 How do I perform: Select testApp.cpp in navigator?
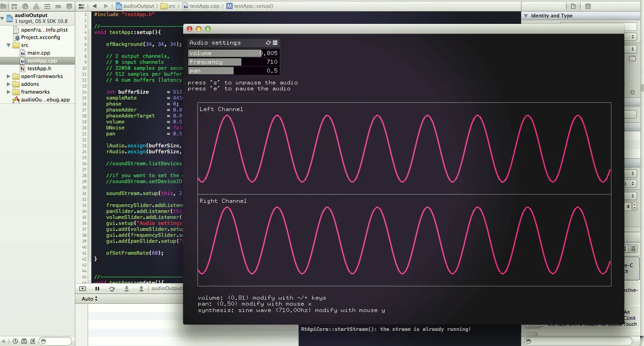(x=38, y=61)
